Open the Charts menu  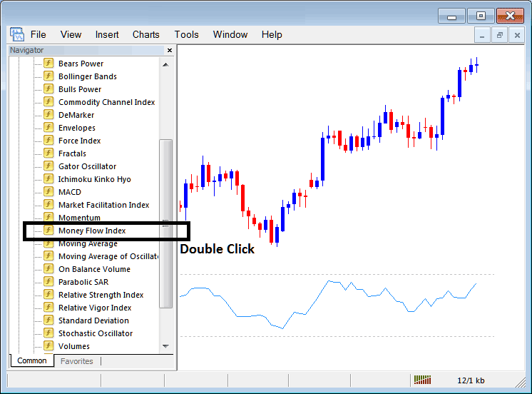(x=146, y=35)
